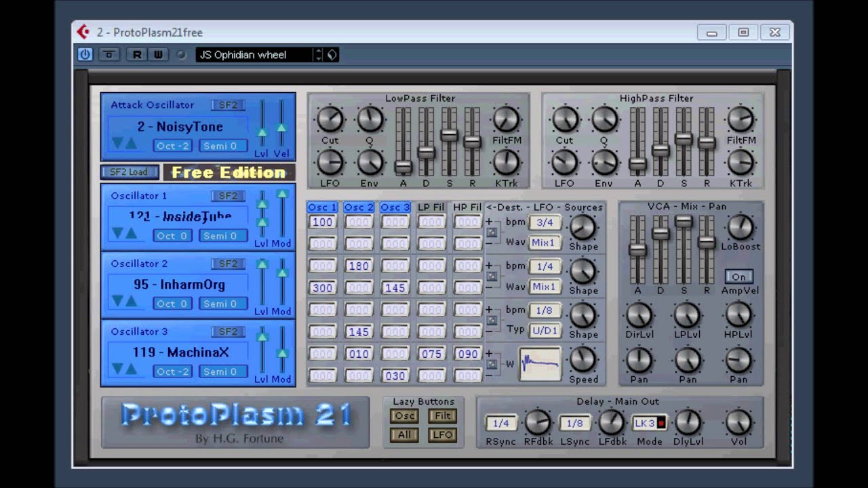Viewport: 868px width, 488px height.
Task: Click the HighPass Filter LFO knob
Action: coord(565,163)
